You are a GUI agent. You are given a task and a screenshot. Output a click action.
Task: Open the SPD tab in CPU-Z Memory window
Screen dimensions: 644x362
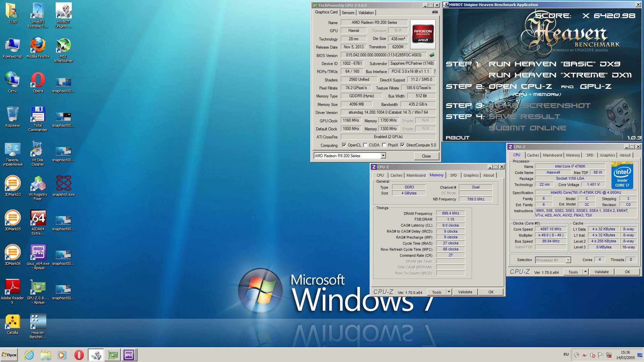pos(453,175)
